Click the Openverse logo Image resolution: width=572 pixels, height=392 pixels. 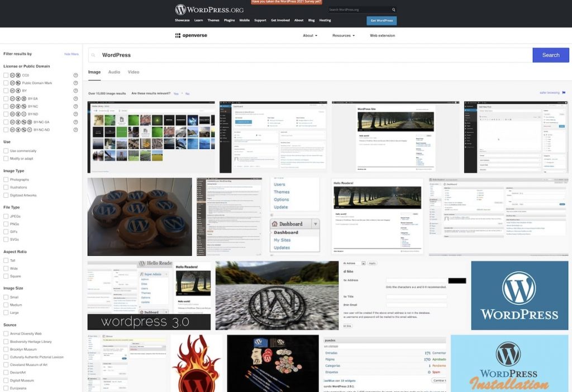pyautogui.click(x=191, y=35)
